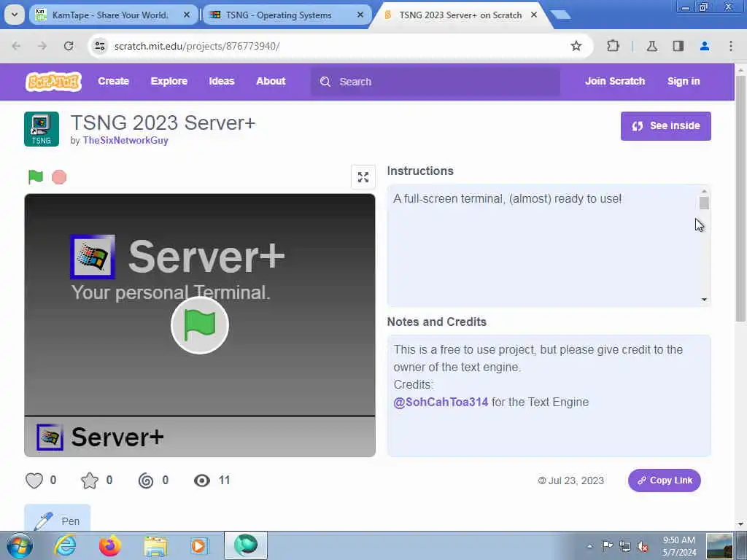Open the Ideas menu item

(222, 82)
